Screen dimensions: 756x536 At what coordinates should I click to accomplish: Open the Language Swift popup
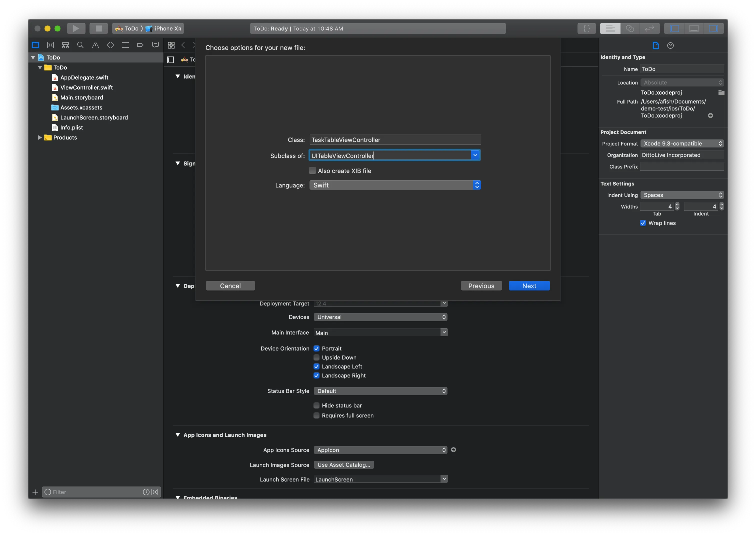point(395,185)
